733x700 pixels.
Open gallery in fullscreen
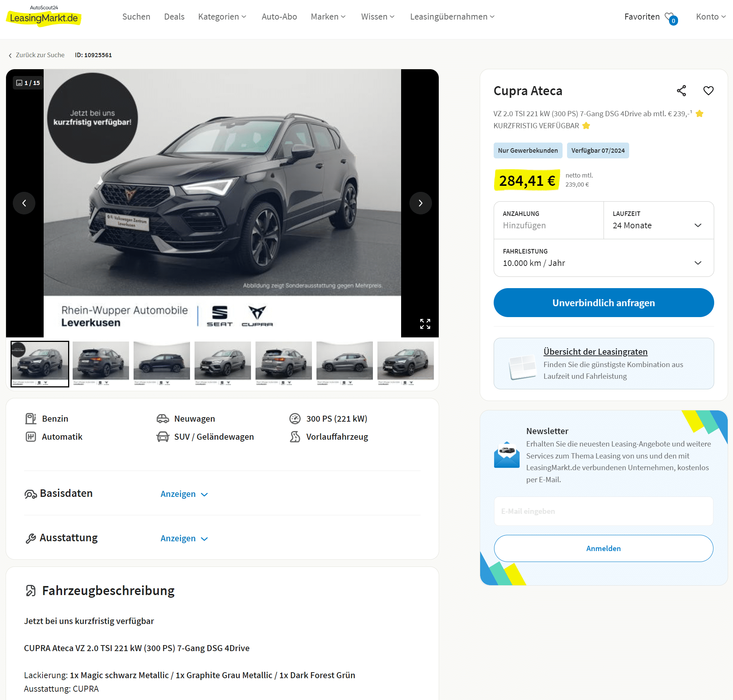tap(425, 324)
